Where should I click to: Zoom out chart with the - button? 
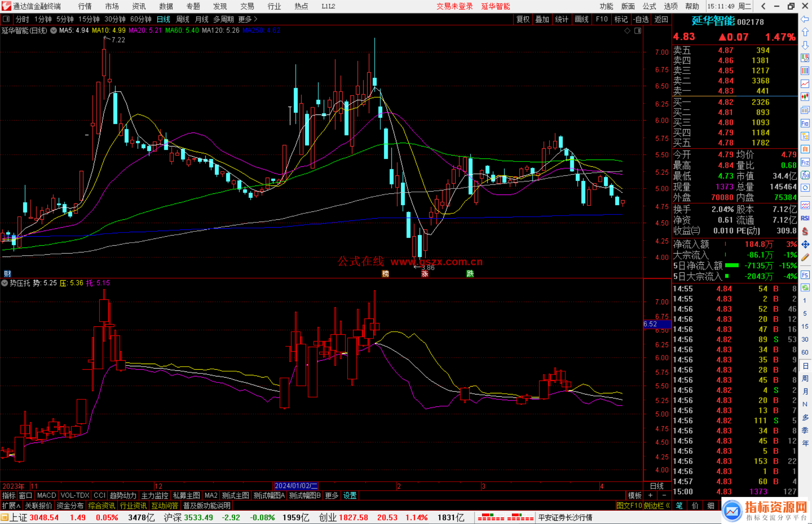pyautogui.click(x=664, y=495)
